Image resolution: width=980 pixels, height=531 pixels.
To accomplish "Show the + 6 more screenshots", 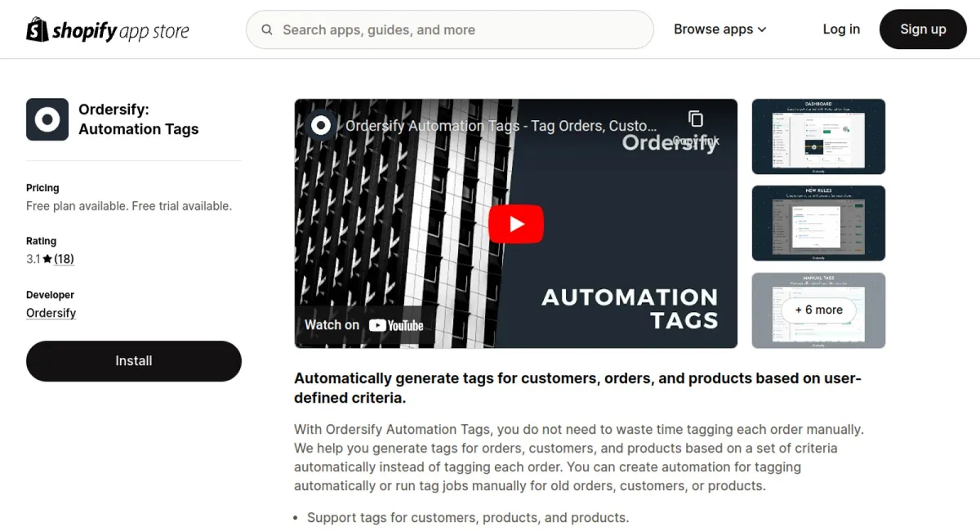I will (818, 310).
